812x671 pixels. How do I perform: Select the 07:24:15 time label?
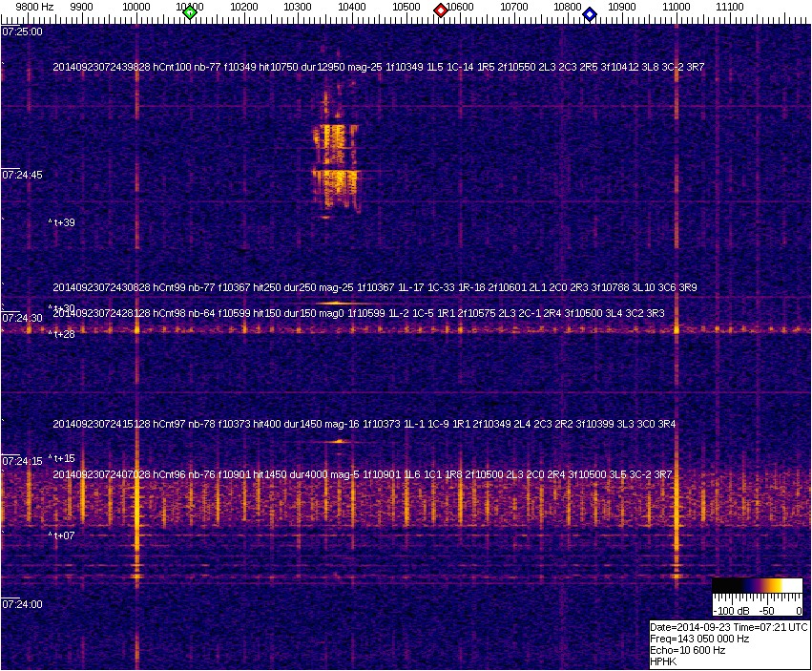[22, 461]
